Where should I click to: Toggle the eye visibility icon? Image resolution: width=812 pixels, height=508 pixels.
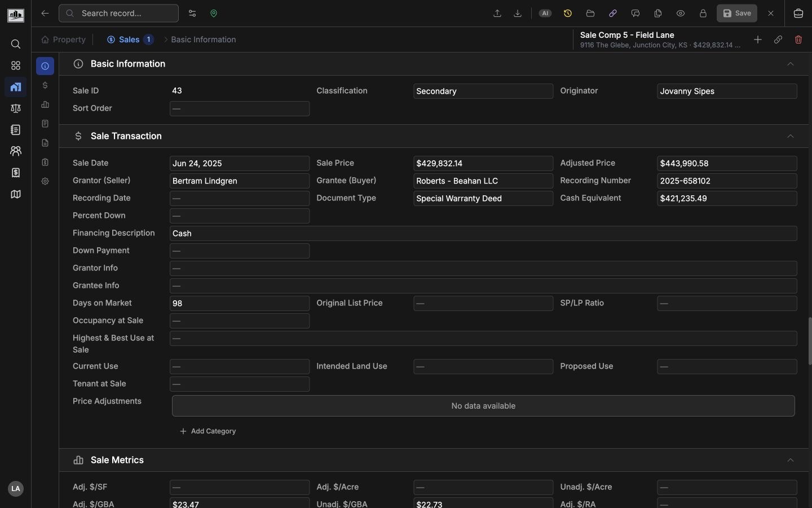681,14
